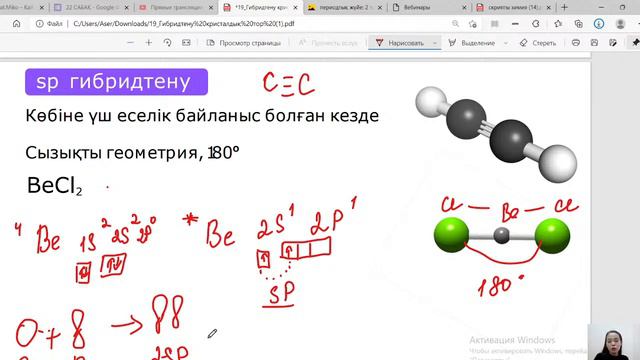This screenshot has height=360, width=640.
Task: Focus the address bar with the PDF path
Action: click(x=184, y=24)
